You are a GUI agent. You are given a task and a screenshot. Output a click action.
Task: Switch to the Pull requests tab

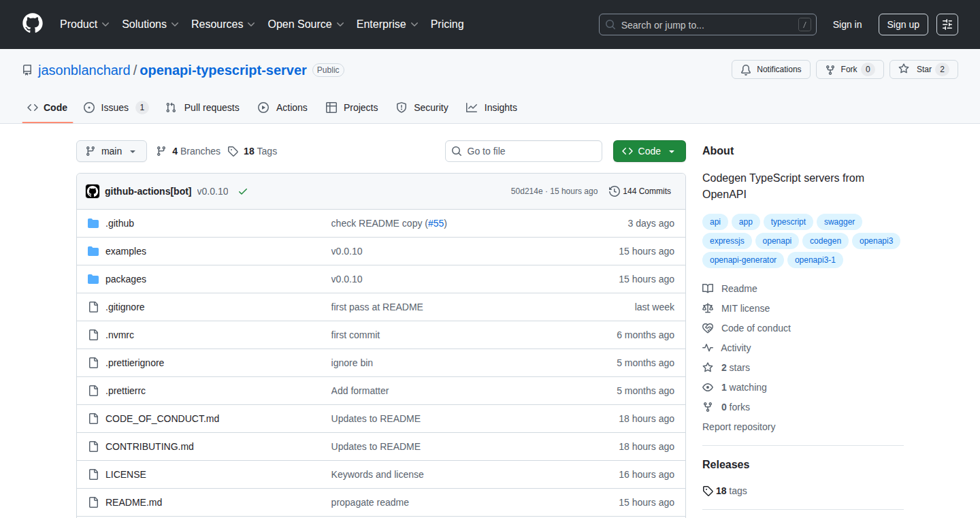203,108
